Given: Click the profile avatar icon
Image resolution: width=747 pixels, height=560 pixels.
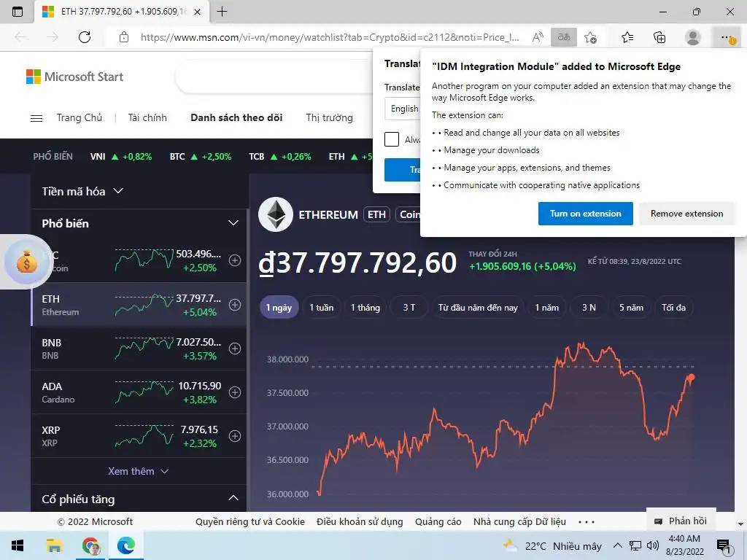Looking at the screenshot, I should [693, 37].
